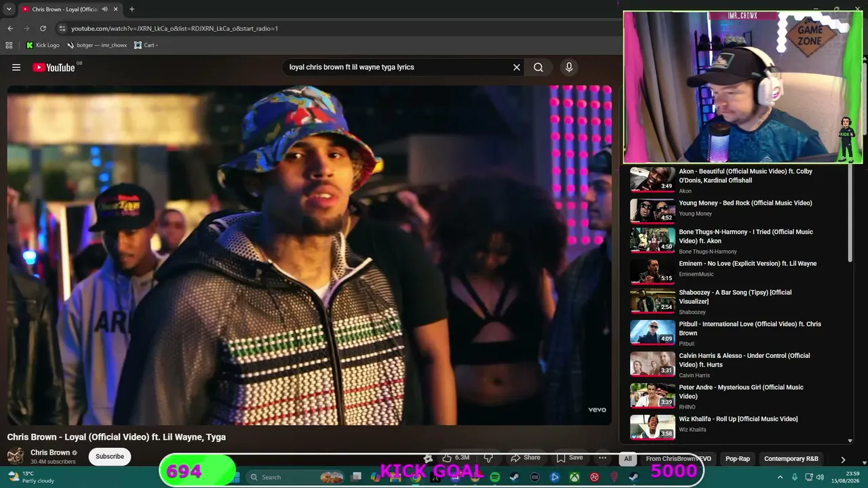Select the Contemporary R&B filter chip
The height and width of the screenshot is (488, 868).
(791, 459)
